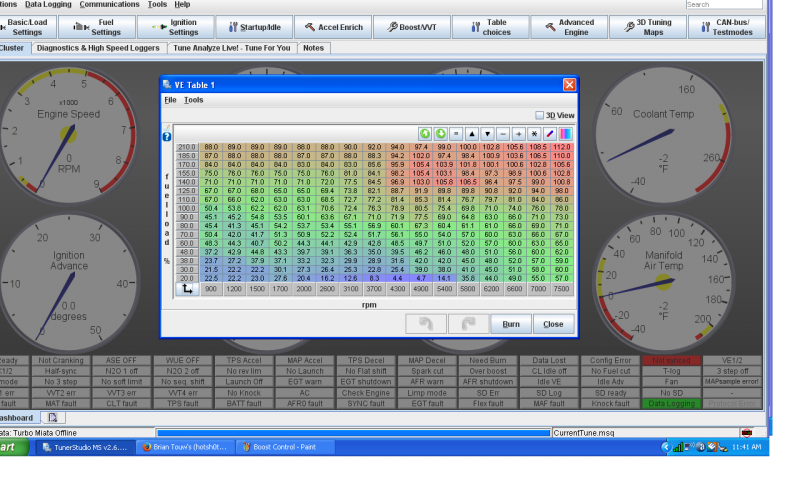The image size is (800, 480).
Task: Click the Burn button
Action: [510, 324]
